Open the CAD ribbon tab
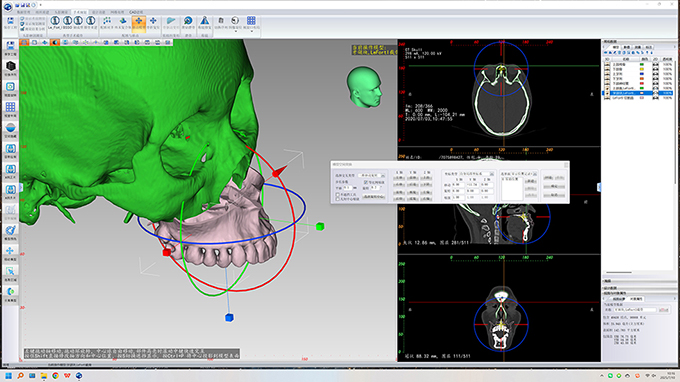Screen dimensions: 680x382 tap(136, 12)
